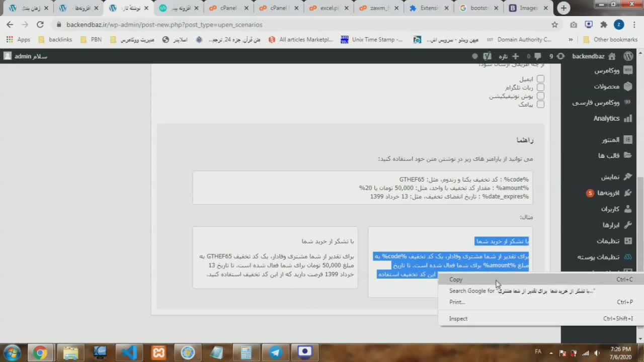Viewport: 644px width, 362px height.
Task: Select Inspect in the context menu
Action: pos(458,319)
